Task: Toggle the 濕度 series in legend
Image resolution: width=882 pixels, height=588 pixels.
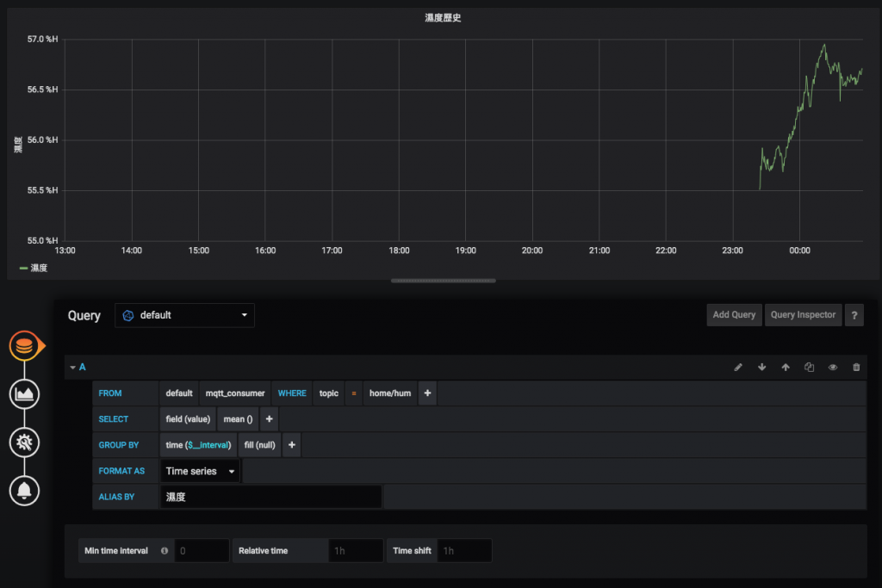Action: tap(39, 268)
